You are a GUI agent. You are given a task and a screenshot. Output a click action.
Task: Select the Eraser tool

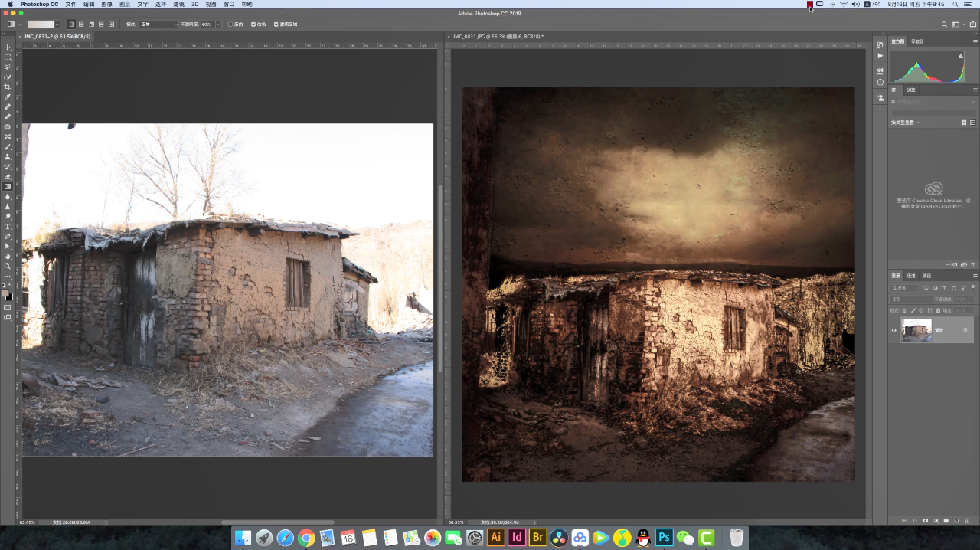coord(8,176)
